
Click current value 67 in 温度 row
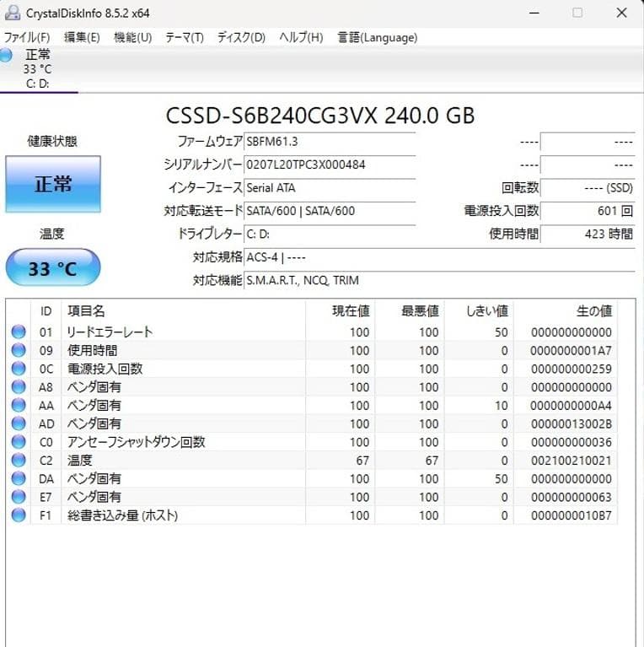(x=362, y=461)
